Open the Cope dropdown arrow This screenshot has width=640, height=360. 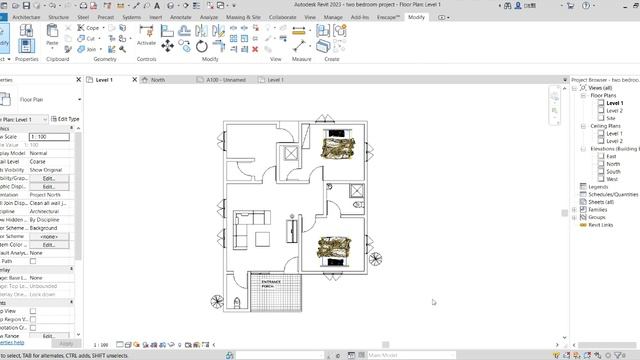point(103,28)
